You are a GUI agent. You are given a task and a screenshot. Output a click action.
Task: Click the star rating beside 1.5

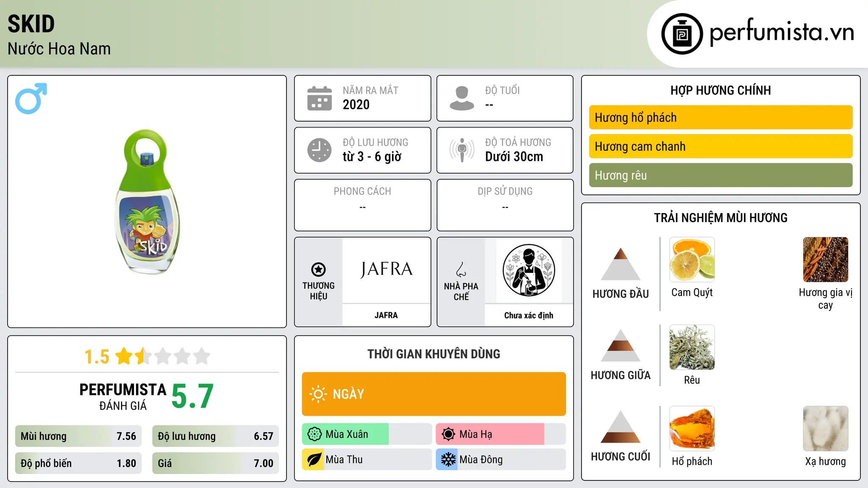tap(162, 356)
